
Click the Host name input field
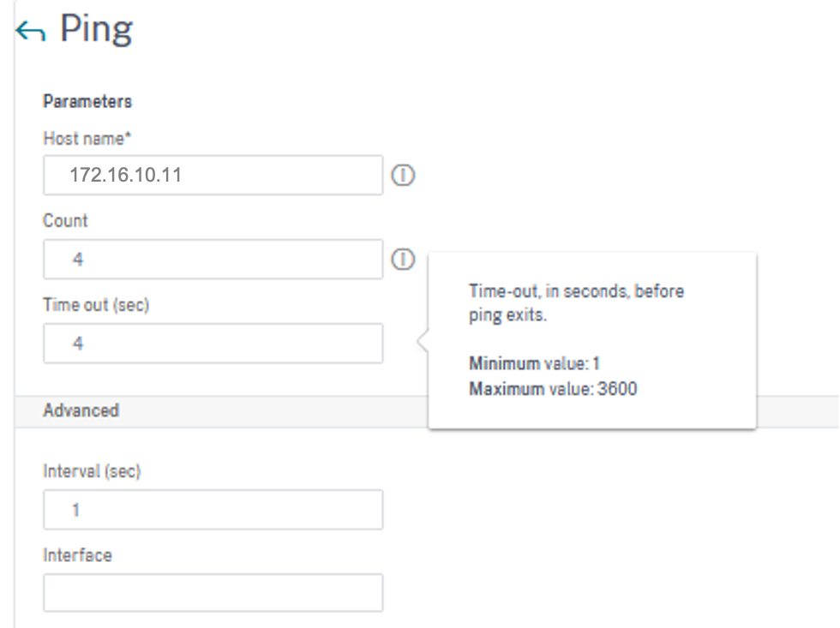[x=213, y=176]
